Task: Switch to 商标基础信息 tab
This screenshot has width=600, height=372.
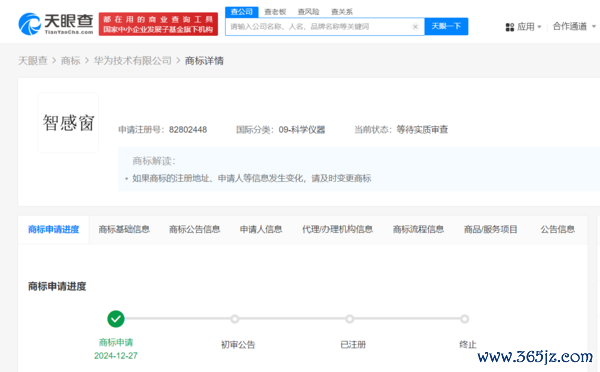Action: [124, 229]
